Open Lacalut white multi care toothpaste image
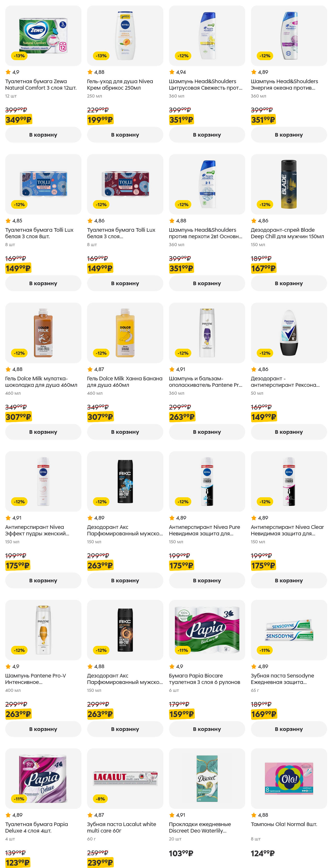The height and width of the screenshot is (868, 335). click(125, 778)
